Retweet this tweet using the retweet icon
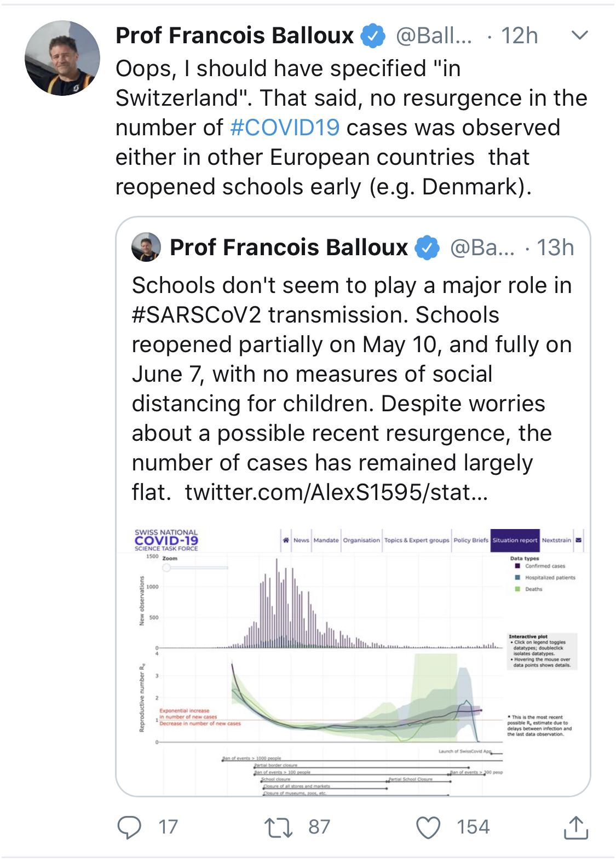 click(x=278, y=827)
